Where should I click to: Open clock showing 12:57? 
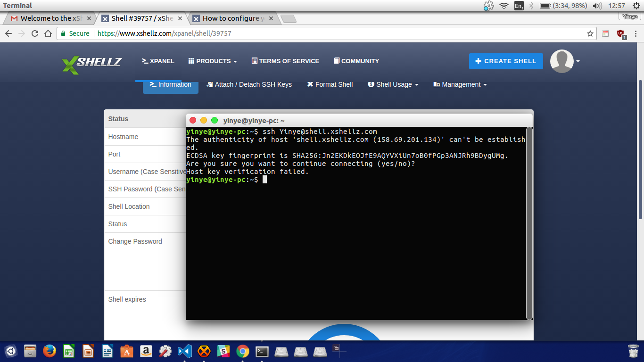(617, 6)
